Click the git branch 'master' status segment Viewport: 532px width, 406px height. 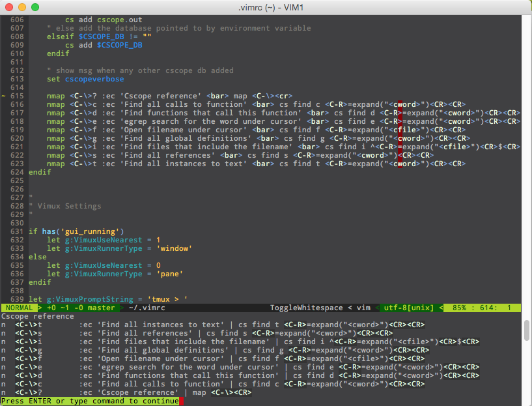[x=101, y=308]
